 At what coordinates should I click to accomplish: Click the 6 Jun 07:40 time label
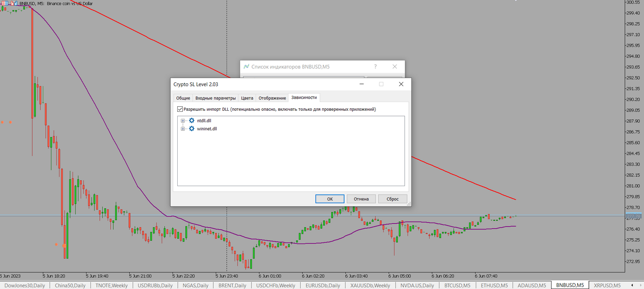click(x=486, y=275)
